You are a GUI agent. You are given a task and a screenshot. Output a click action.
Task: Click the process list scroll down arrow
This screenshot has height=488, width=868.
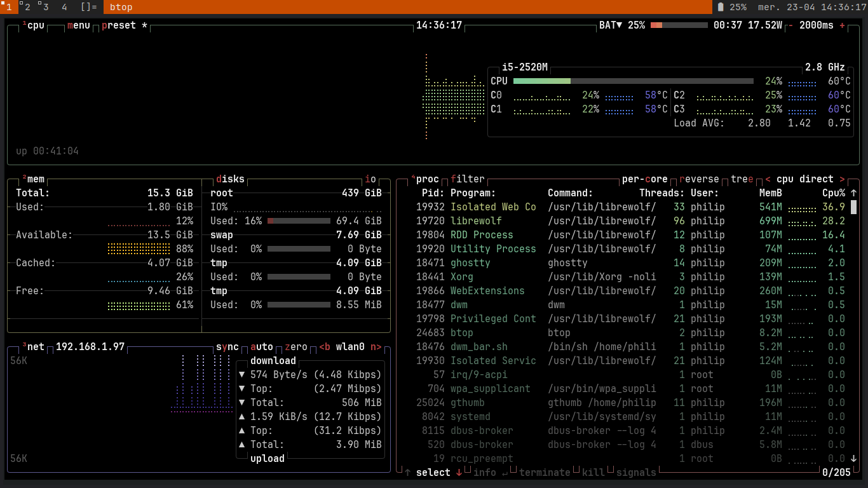pos(853,458)
